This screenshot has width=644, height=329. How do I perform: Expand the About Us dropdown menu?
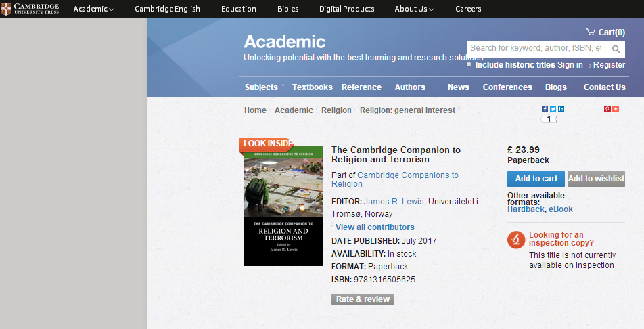point(414,9)
